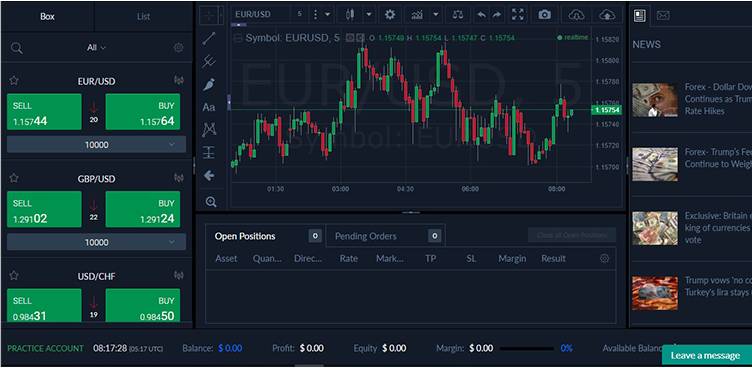Select the price range measure tool
752x368 pixels.
point(209,153)
